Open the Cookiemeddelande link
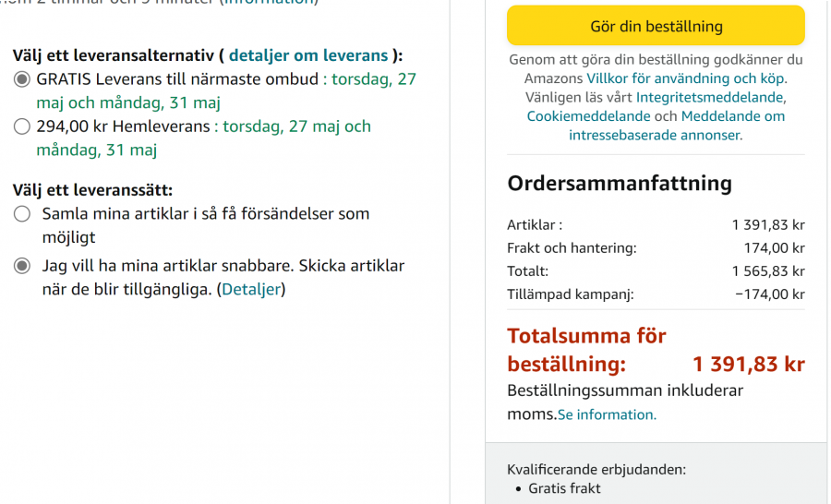The image size is (831, 504). (588, 116)
